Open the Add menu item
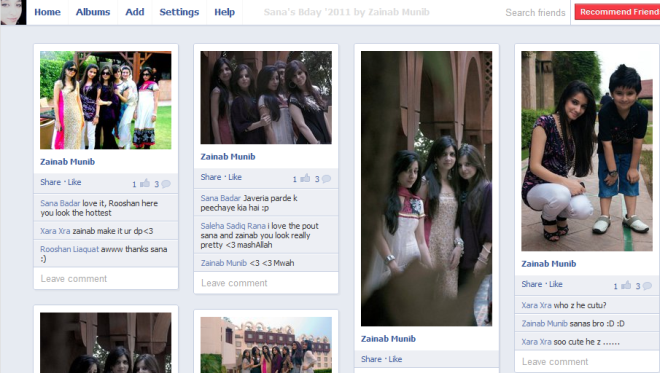Screen dimensions: 660x373 click(x=135, y=12)
